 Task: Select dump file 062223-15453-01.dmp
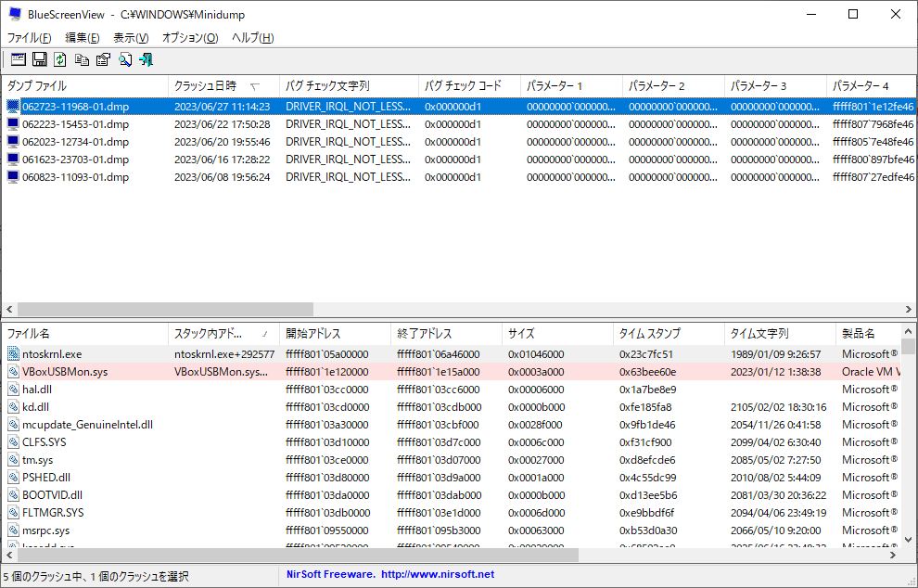(75, 124)
